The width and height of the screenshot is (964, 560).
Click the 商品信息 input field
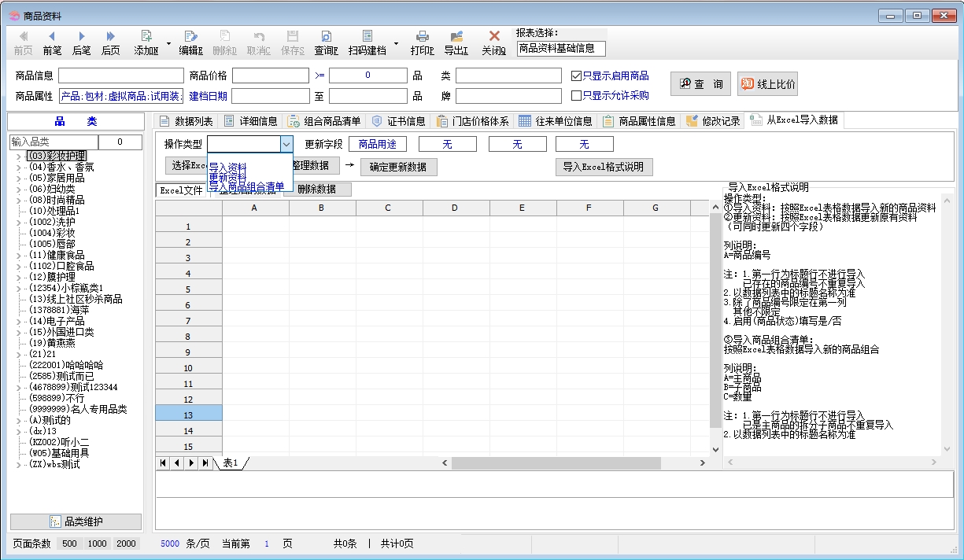120,76
